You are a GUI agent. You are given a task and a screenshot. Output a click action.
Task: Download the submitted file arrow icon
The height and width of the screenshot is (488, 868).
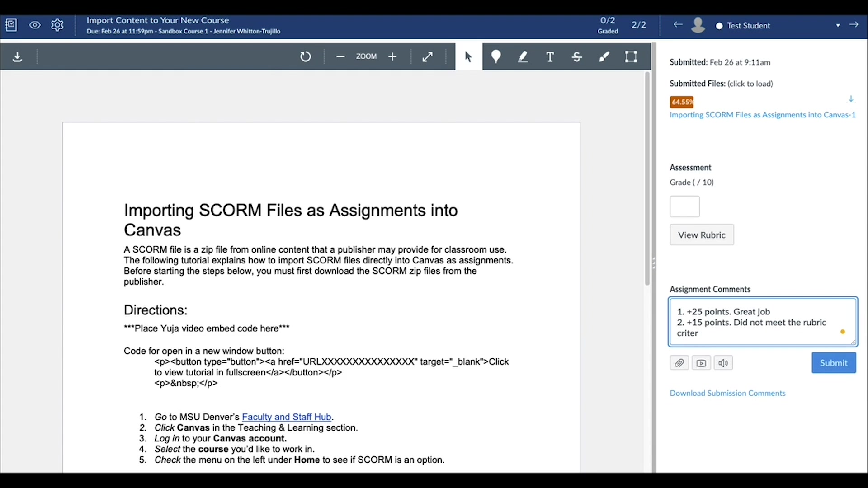[x=851, y=99]
